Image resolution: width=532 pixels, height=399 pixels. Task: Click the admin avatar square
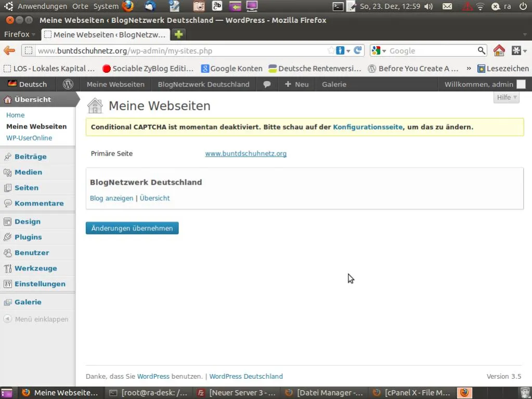(521, 84)
